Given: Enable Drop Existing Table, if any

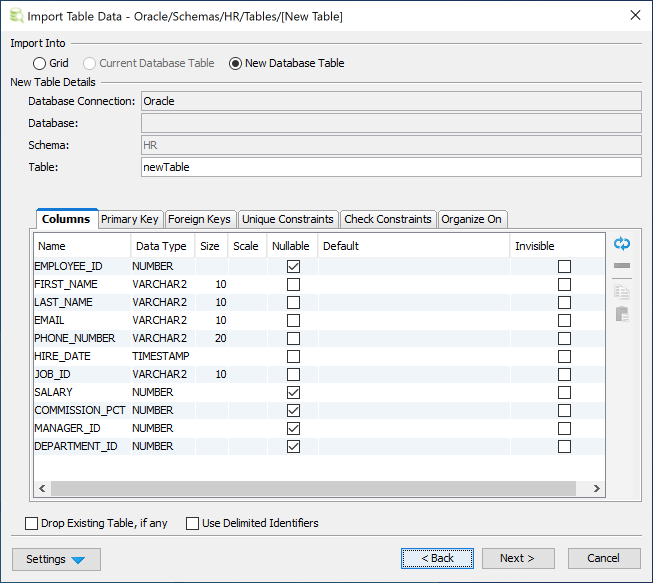Looking at the screenshot, I should tap(32, 523).
